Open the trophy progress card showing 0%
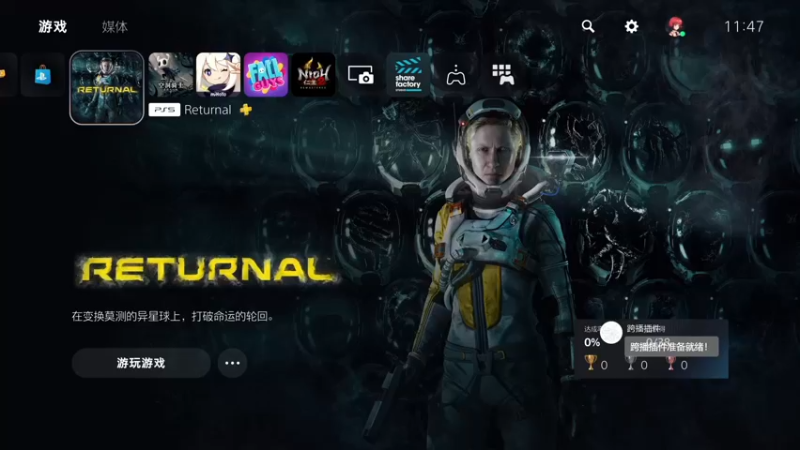 coord(652,349)
